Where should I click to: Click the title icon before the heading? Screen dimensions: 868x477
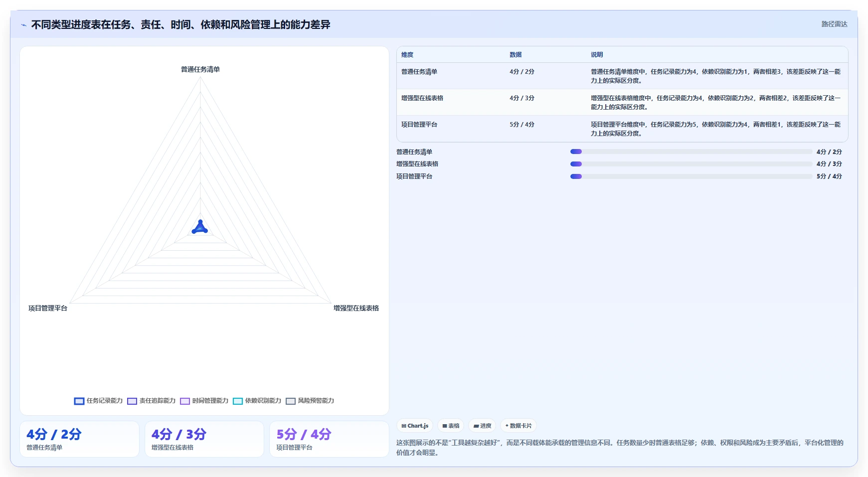pyautogui.click(x=23, y=25)
